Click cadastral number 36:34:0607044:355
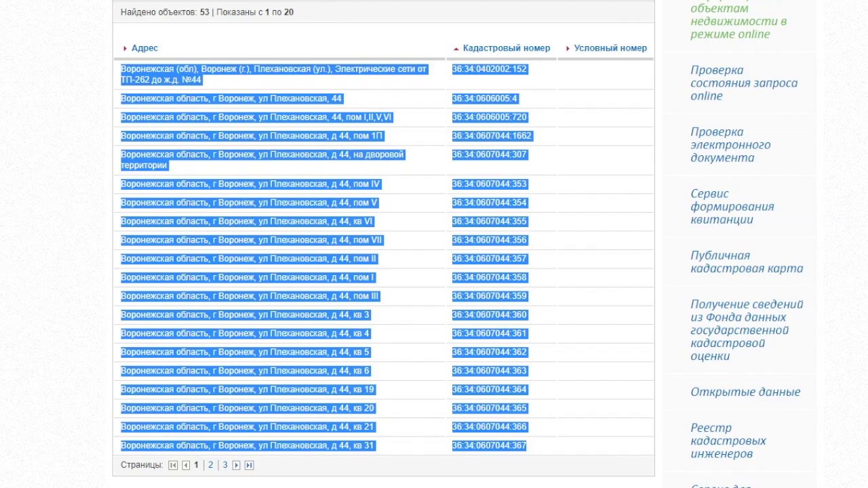The width and height of the screenshot is (868, 488). pyautogui.click(x=489, y=222)
